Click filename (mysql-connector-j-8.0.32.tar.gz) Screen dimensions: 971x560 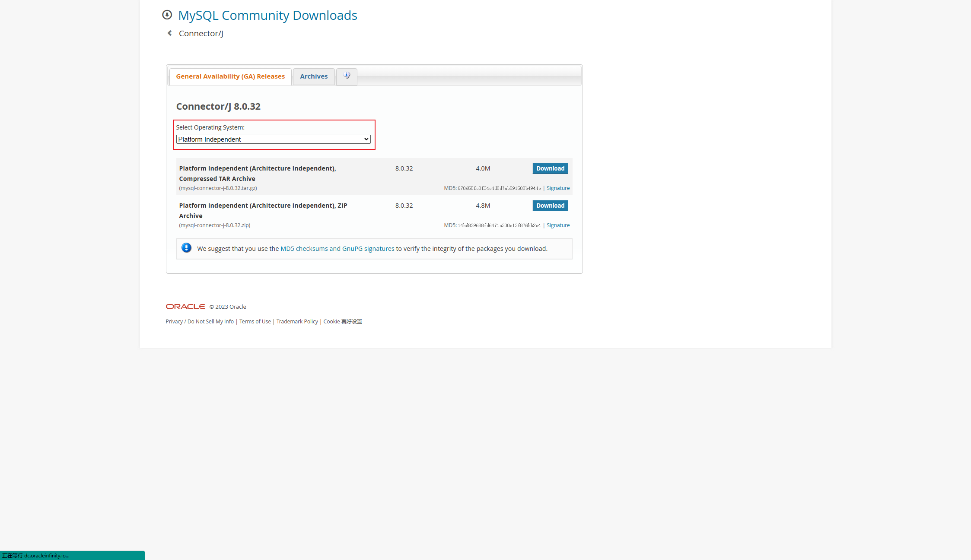coord(218,188)
